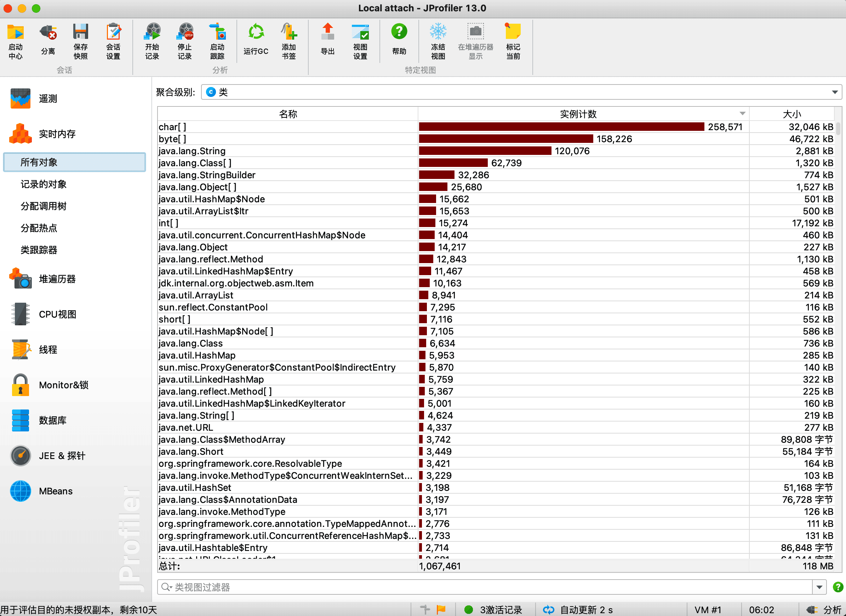
Task: Open the Heap Walker (堆遍历器) sidebar section
Action: (57, 279)
